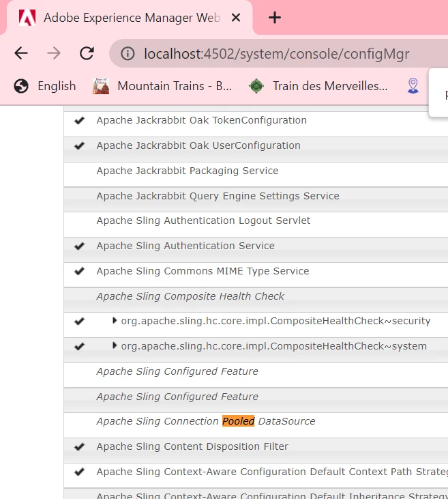Open Apache Sling Connection Pooled DataSource
The width and height of the screenshot is (448, 499).
point(206,421)
